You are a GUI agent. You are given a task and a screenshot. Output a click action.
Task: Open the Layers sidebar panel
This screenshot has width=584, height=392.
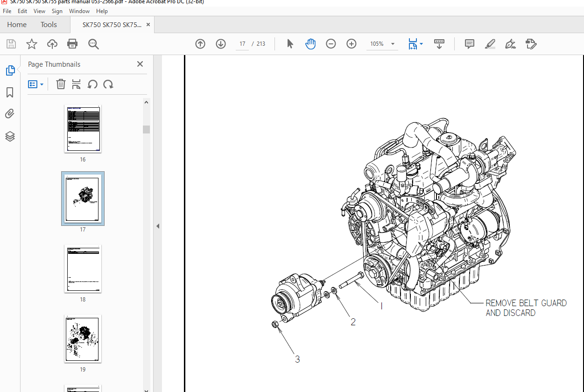[x=10, y=136]
